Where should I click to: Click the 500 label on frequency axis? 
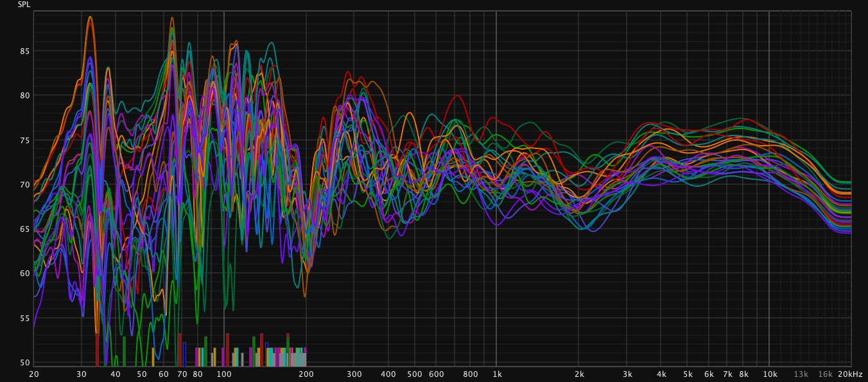pos(415,374)
